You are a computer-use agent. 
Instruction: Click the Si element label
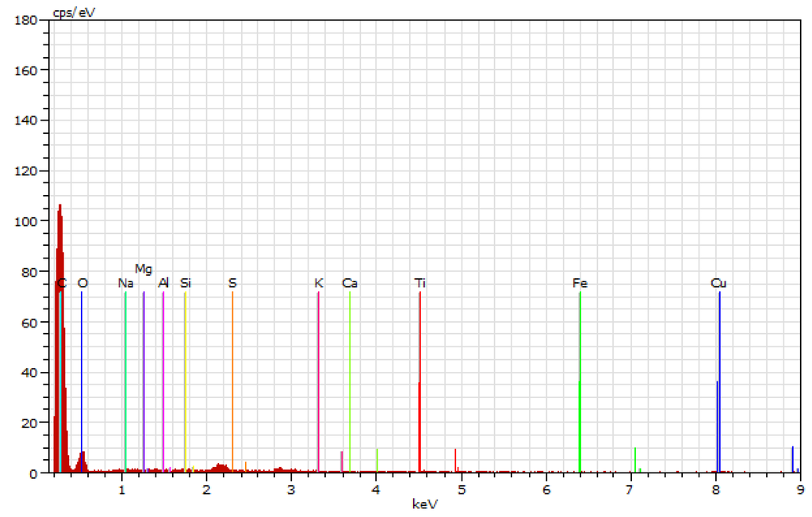tap(186, 283)
